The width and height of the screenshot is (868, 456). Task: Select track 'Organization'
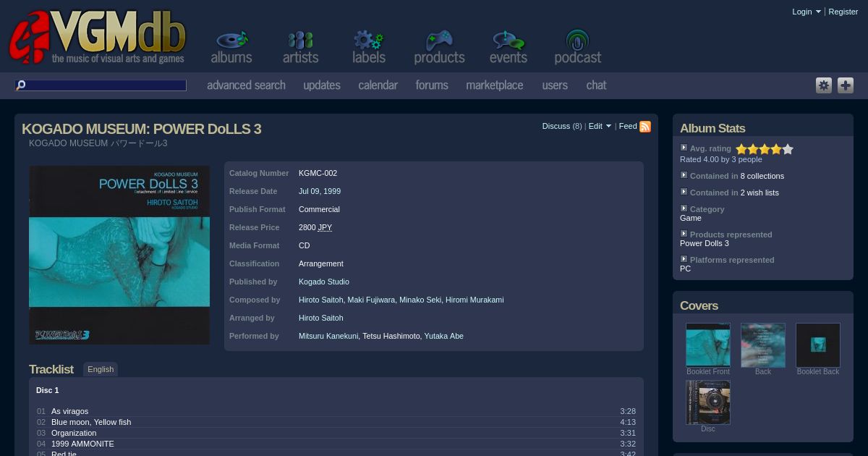coord(74,433)
